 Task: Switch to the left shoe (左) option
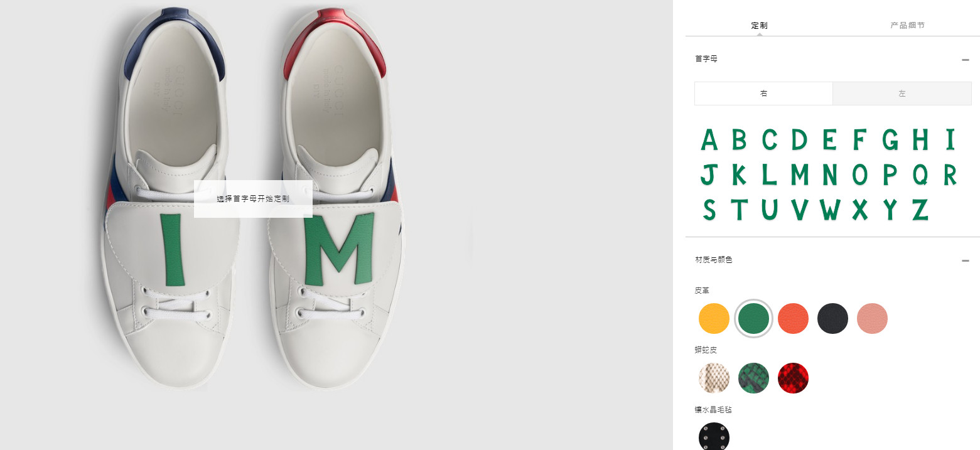pyautogui.click(x=902, y=94)
